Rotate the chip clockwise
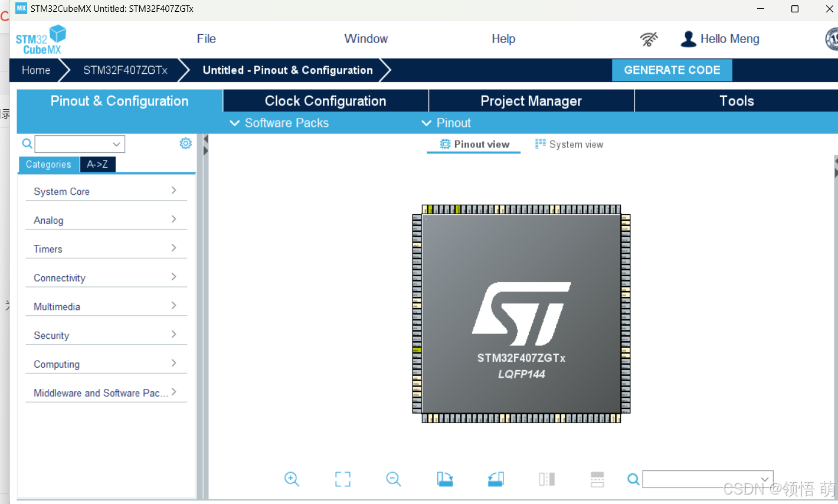This screenshot has width=838, height=504. [x=444, y=479]
